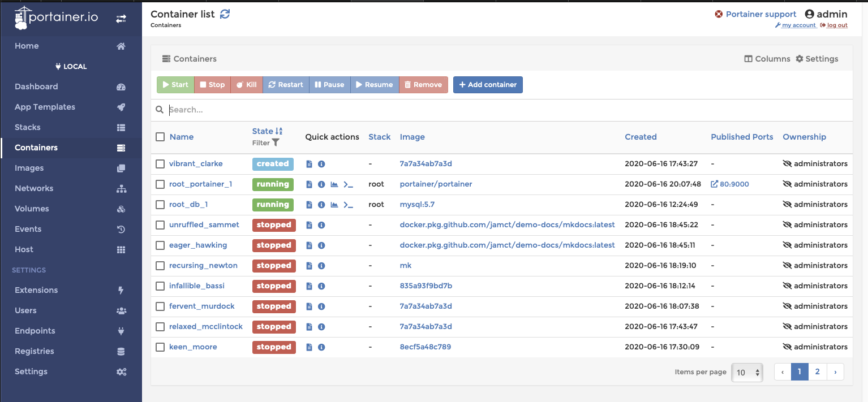The height and width of the screenshot is (402, 868).
Task: Open Volumes from the sidebar
Action: click(32, 209)
